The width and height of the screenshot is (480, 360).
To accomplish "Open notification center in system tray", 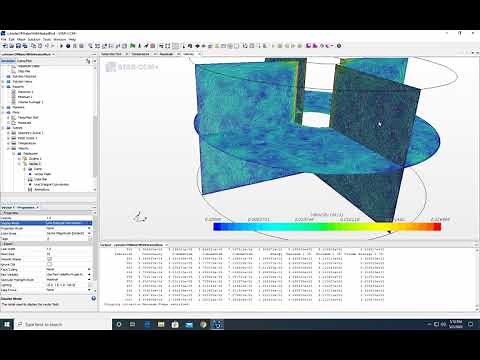I will point(471,324).
